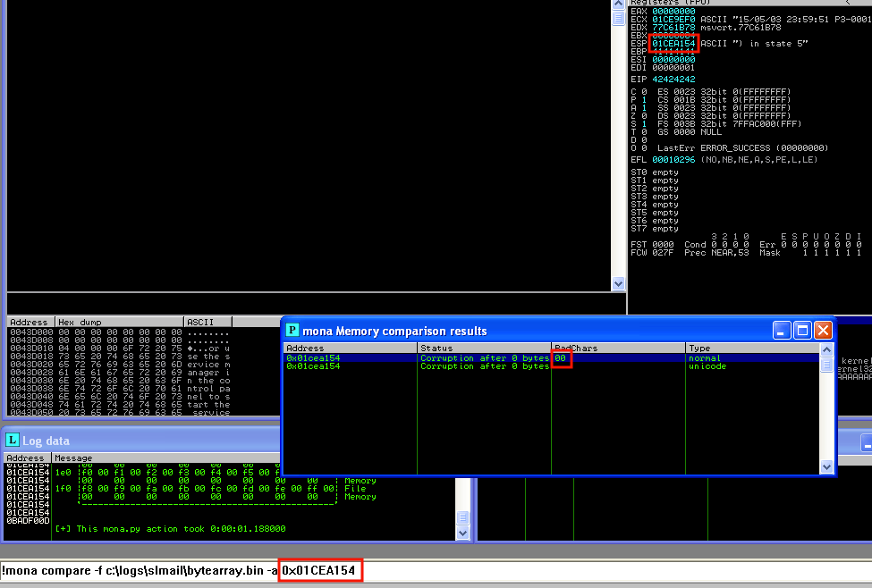This screenshot has height=588, width=872.
Task: Maximize the mona Memory comparison results window
Action: [802, 331]
